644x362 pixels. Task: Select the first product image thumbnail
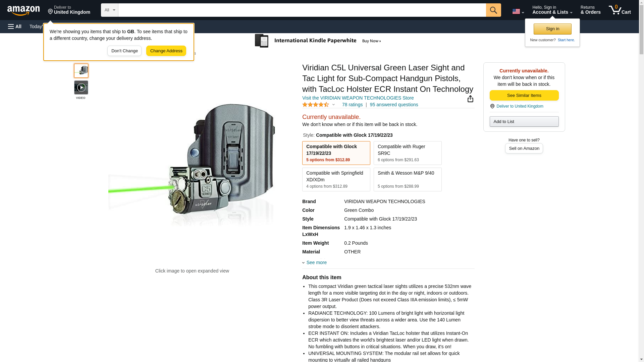pyautogui.click(x=81, y=71)
